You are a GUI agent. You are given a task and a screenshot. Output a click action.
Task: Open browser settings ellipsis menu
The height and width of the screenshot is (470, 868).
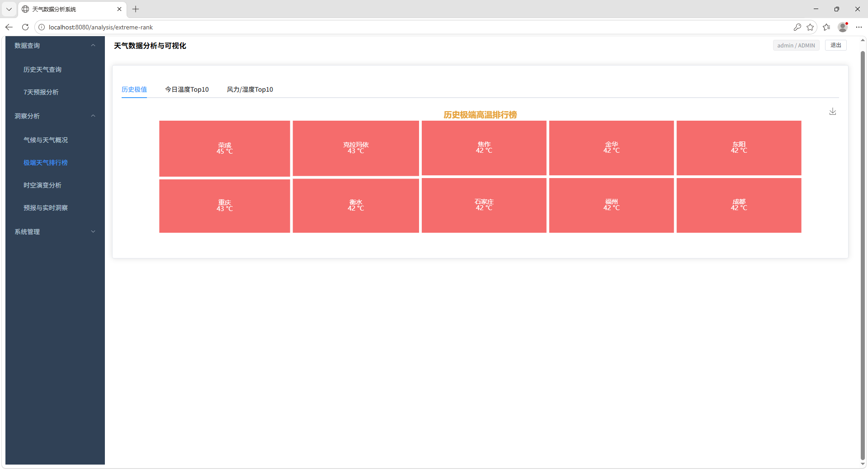859,27
